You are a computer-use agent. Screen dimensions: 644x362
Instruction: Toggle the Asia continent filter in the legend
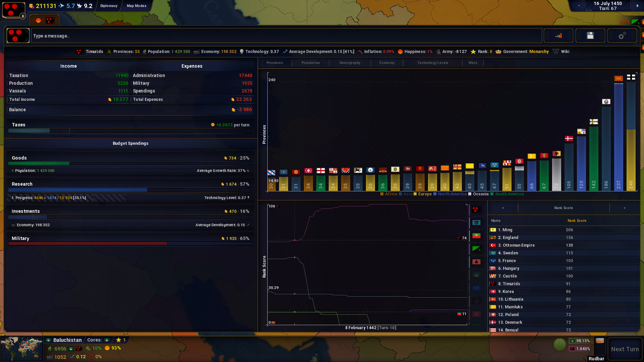pyautogui.click(x=406, y=194)
